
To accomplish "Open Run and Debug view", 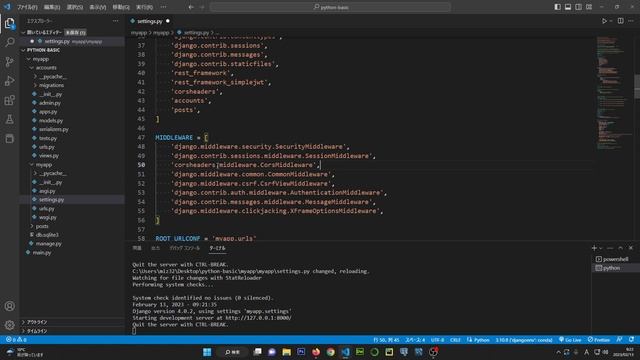I will (9, 81).
